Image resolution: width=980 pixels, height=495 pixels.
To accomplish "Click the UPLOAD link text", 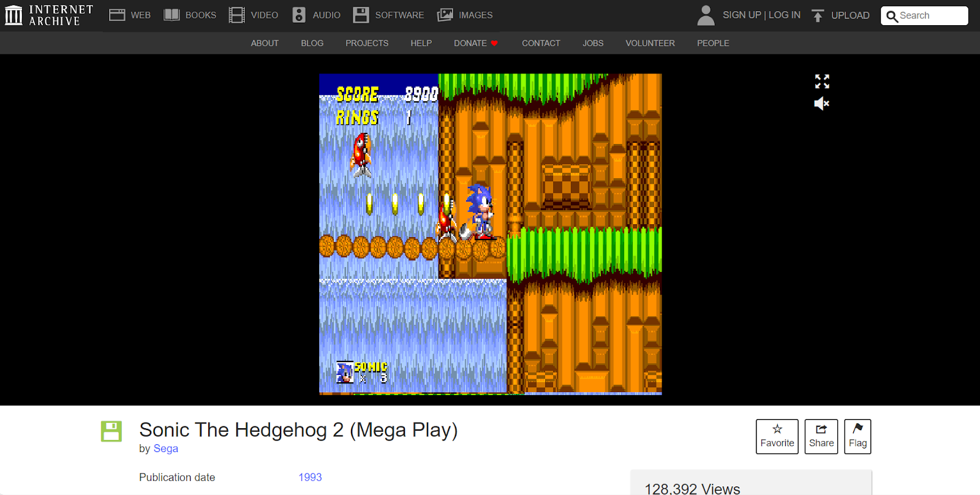I will 850,15.
